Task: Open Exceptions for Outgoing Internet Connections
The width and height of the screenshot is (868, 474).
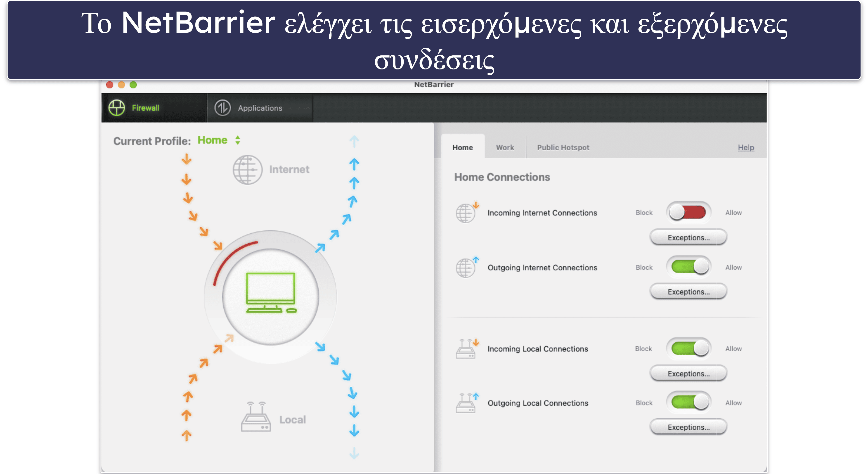Action: pos(688,292)
